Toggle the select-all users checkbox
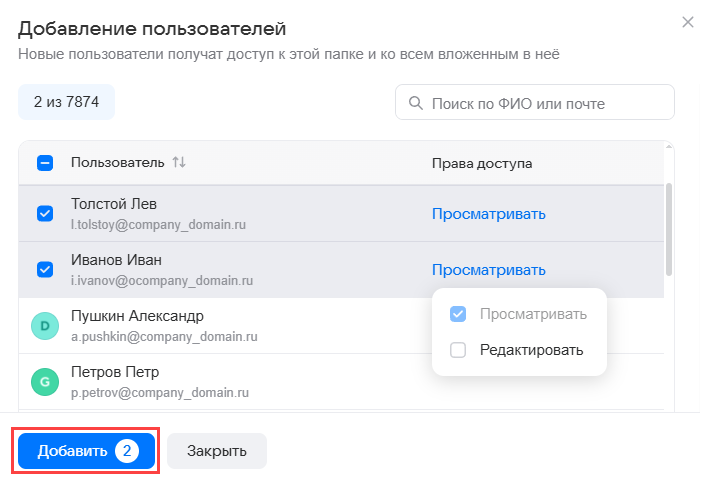The width and height of the screenshot is (714, 490). coord(45,163)
